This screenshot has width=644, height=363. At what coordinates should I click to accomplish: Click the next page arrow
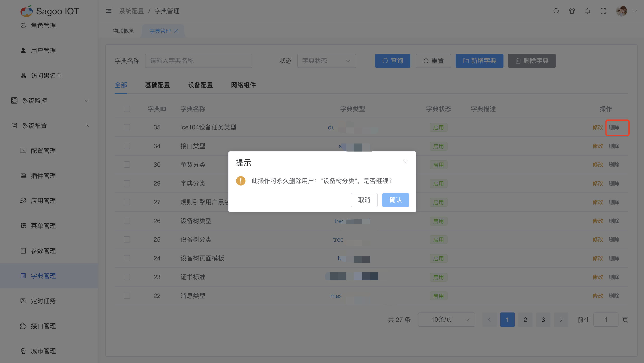(561, 319)
